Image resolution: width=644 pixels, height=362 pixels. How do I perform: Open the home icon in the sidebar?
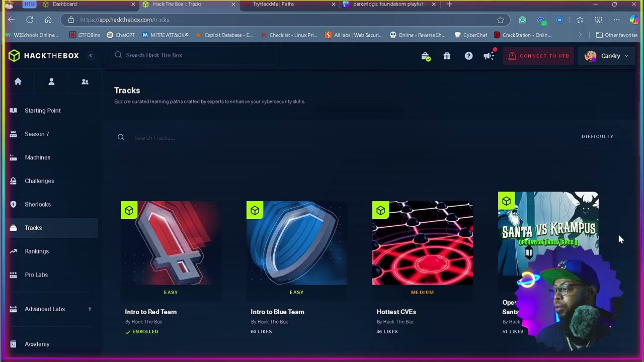[x=18, y=81]
